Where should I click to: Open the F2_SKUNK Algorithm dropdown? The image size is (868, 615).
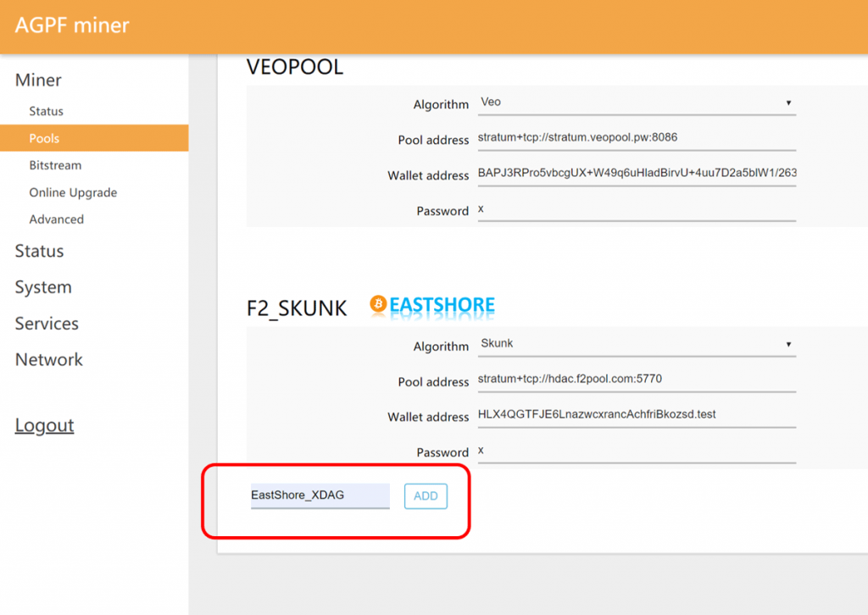coord(636,345)
